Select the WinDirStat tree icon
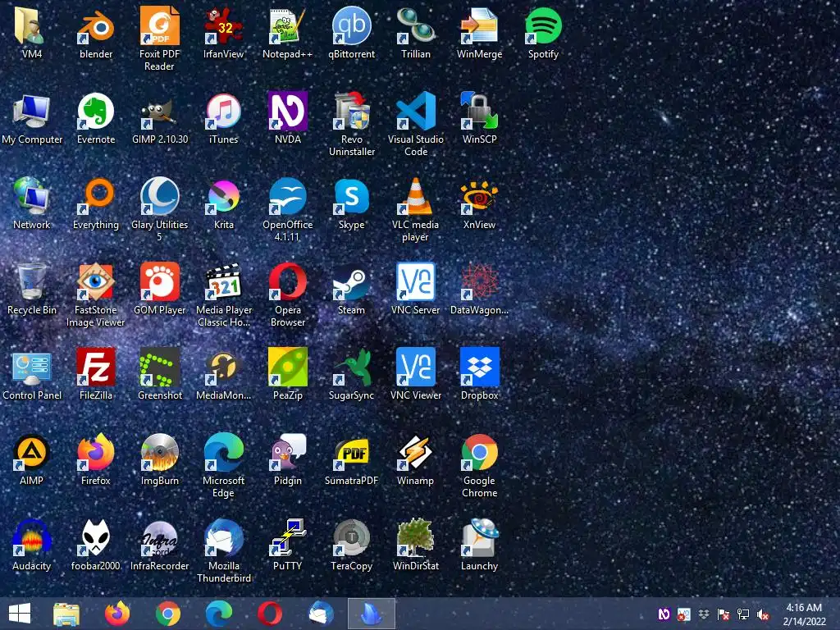 point(416,536)
